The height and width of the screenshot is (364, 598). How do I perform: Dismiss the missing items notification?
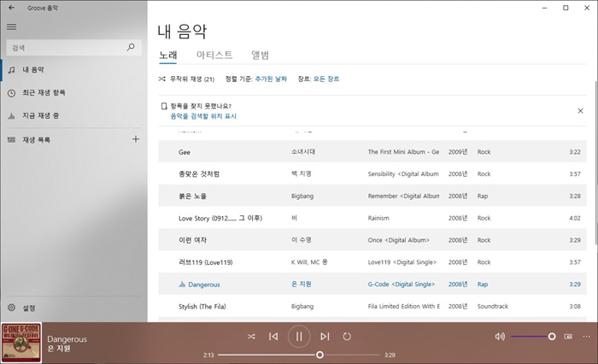coord(580,110)
